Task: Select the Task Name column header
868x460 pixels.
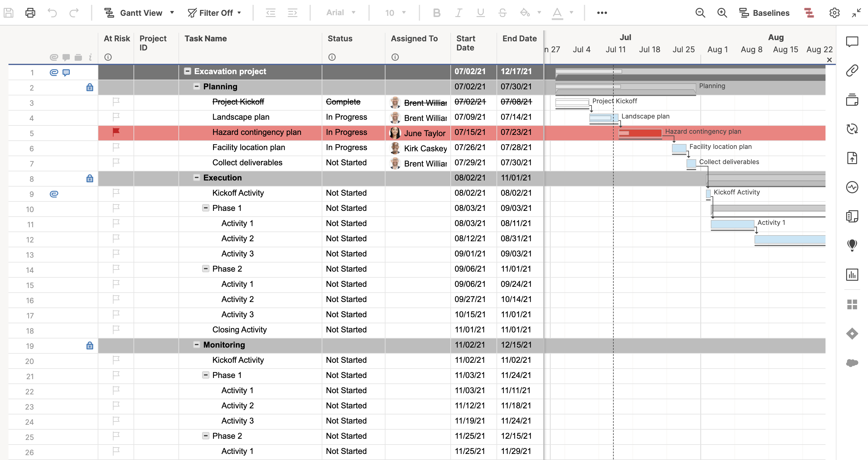Action: [x=205, y=39]
